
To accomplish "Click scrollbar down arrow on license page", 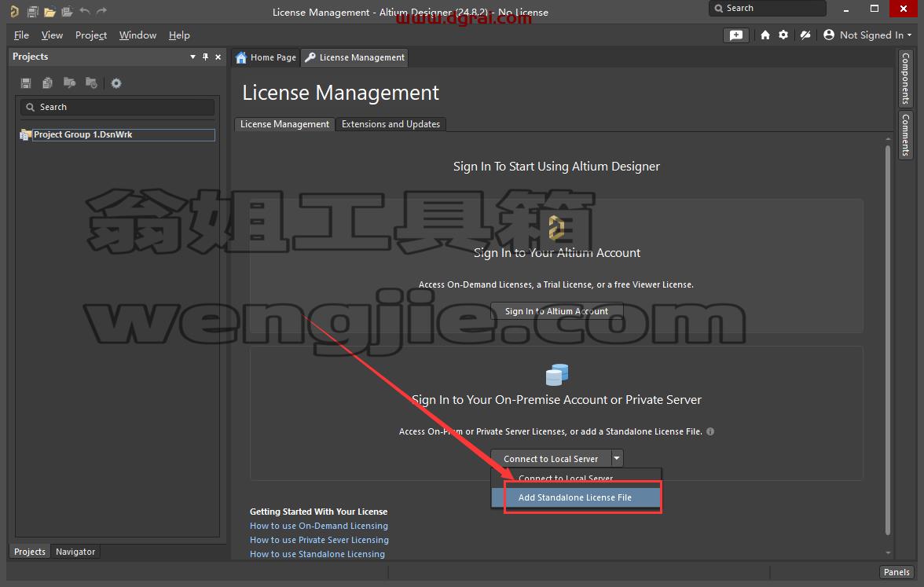I will pos(888,553).
